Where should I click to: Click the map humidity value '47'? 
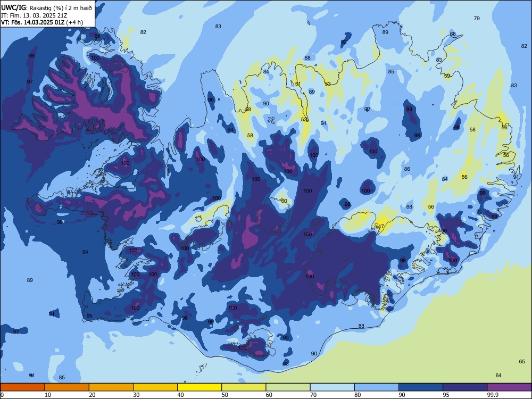tap(381, 226)
